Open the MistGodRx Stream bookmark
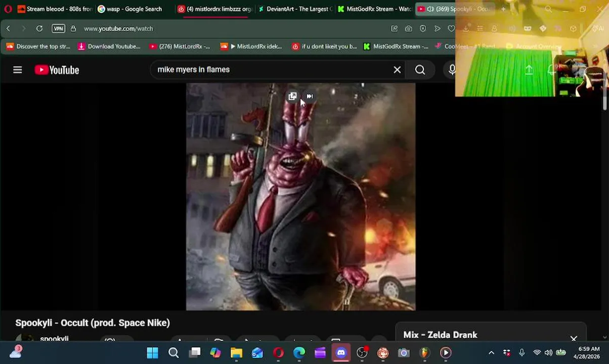 coord(396,47)
